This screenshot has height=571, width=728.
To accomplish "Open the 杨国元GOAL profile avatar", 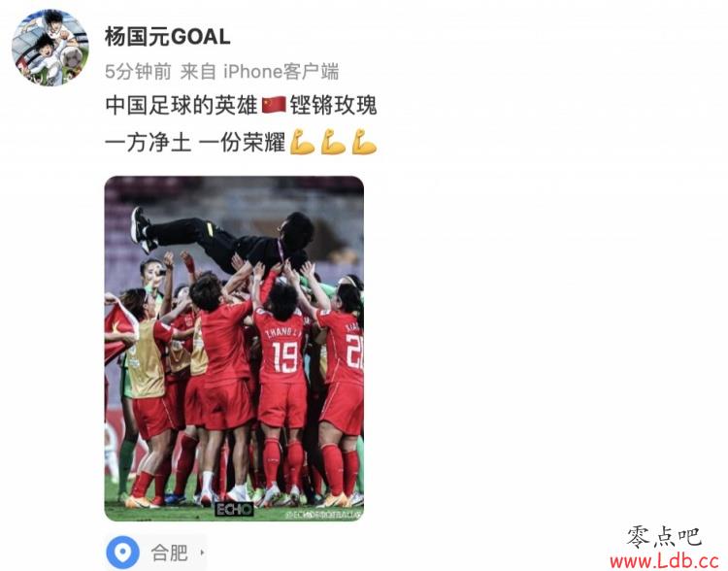I will [x=50, y=48].
